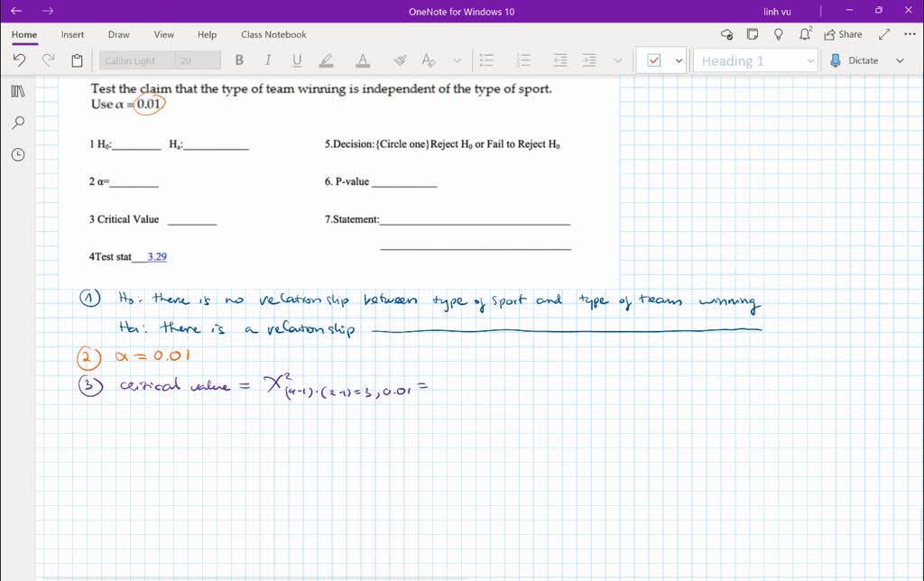The height and width of the screenshot is (581, 924).
Task: Click the recent notes clock icon
Action: tap(17, 154)
